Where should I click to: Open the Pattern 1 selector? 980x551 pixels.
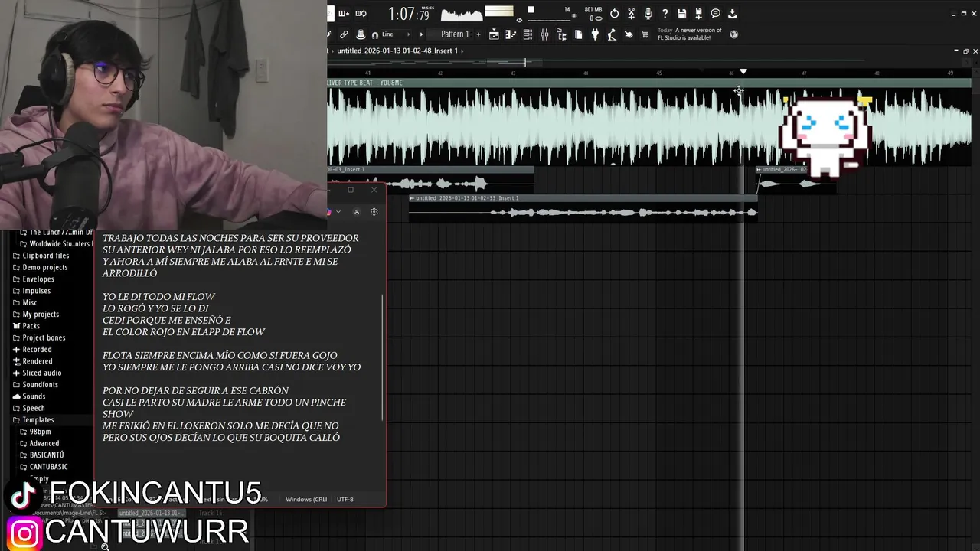pos(455,34)
